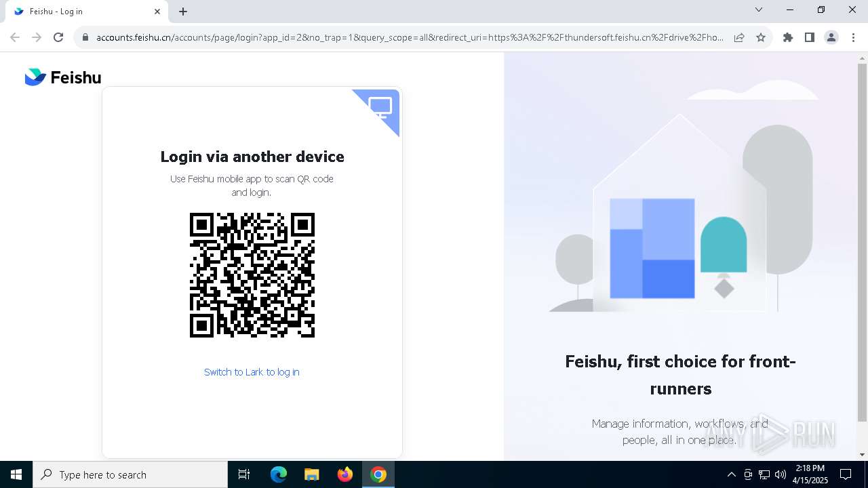The width and height of the screenshot is (868, 488).
Task: Open the Chrome profile menu
Action: click(x=831, y=37)
